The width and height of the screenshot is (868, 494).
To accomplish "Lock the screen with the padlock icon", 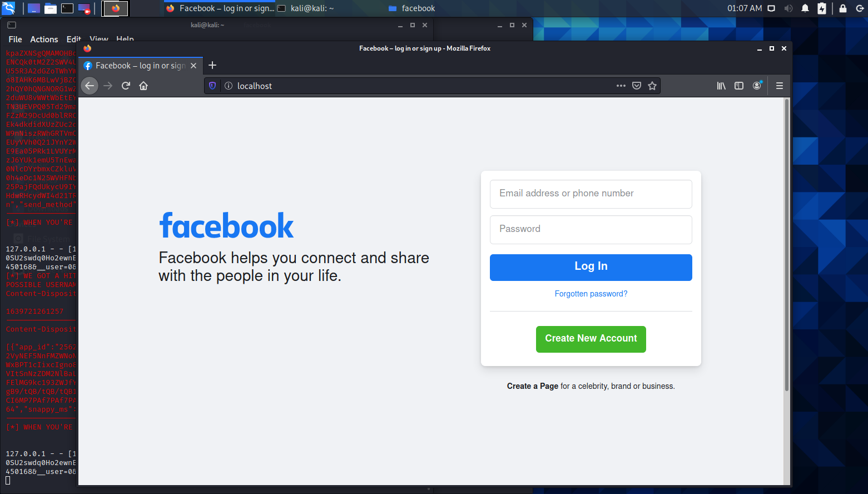I will point(843,8).
